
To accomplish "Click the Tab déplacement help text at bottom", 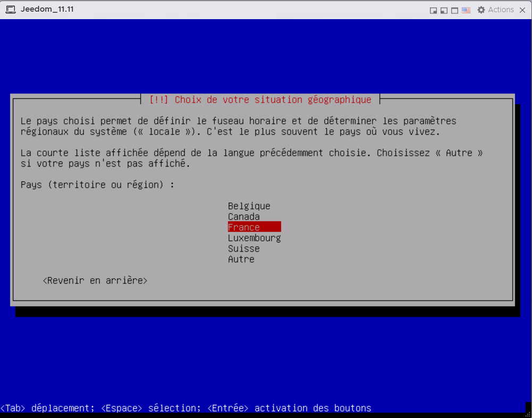I will (47, 408).
